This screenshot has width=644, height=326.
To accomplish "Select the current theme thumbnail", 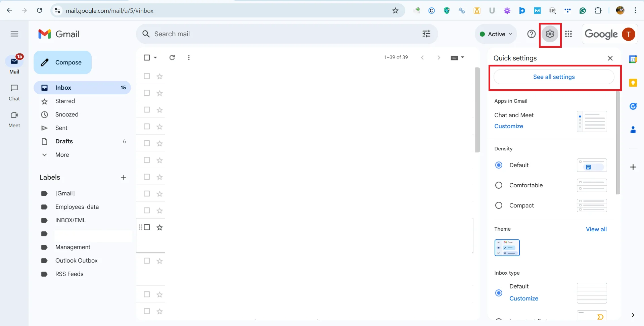I will [x=507, y=248].
